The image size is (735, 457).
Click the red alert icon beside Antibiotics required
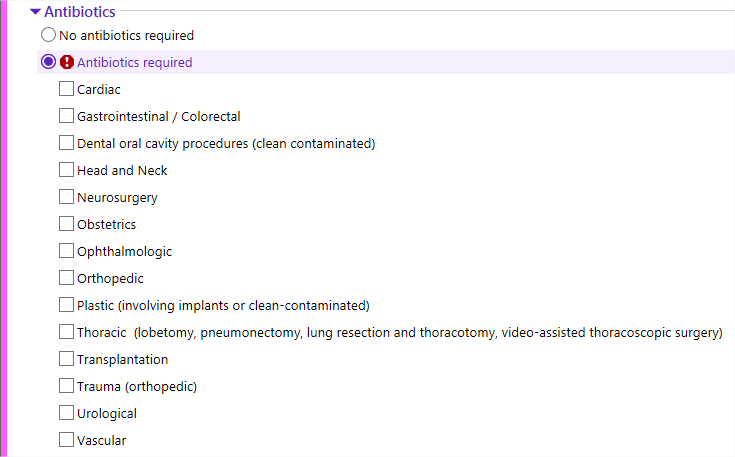(x=67, y=62)
